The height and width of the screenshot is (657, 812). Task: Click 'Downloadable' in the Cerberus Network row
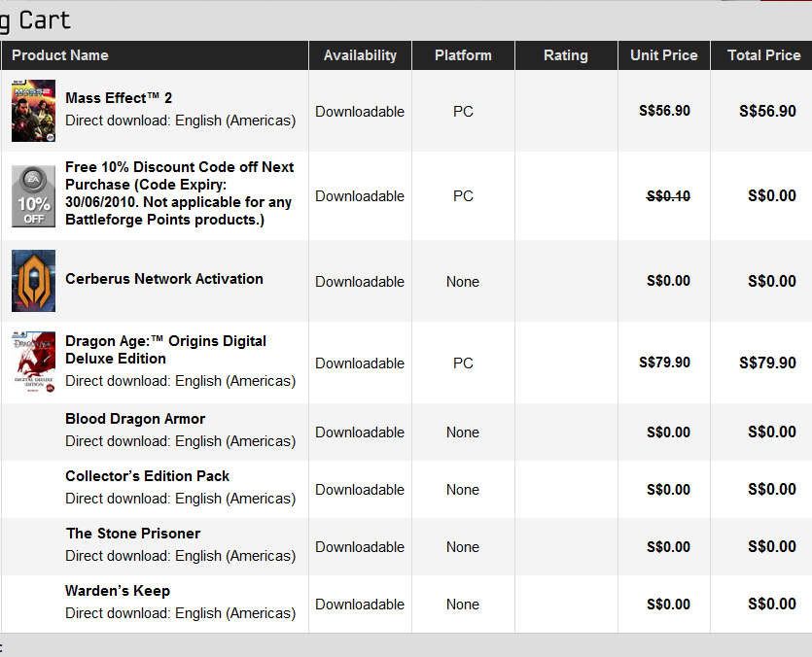coord(360,282)
